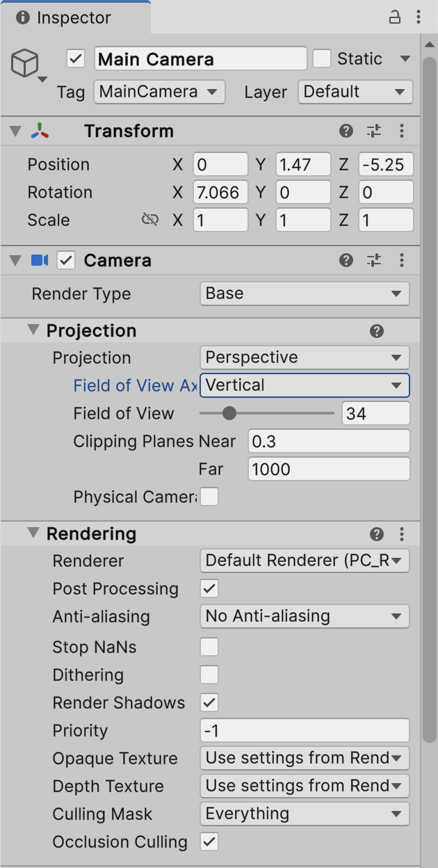Open the Anti-aliasing dropdown
The image size is (438, 868).
coord(305,616)
